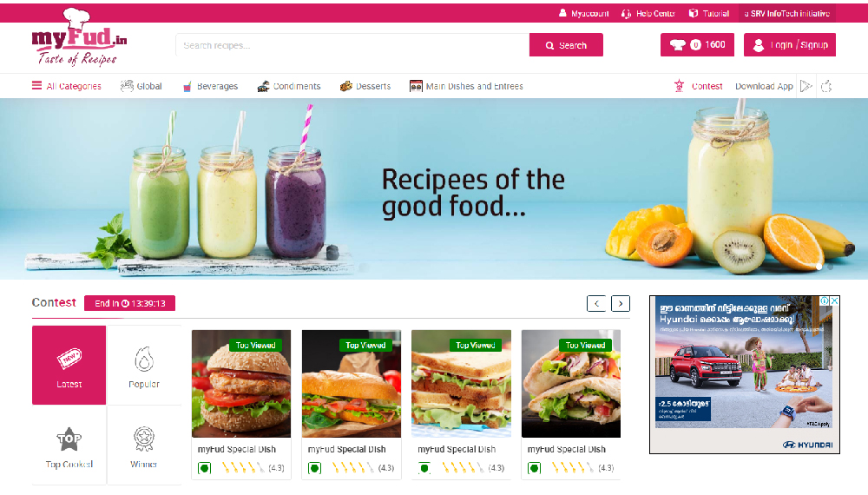Open the Latest contest filter tile
The image size is (868, 495).
[x=69, y=365]
